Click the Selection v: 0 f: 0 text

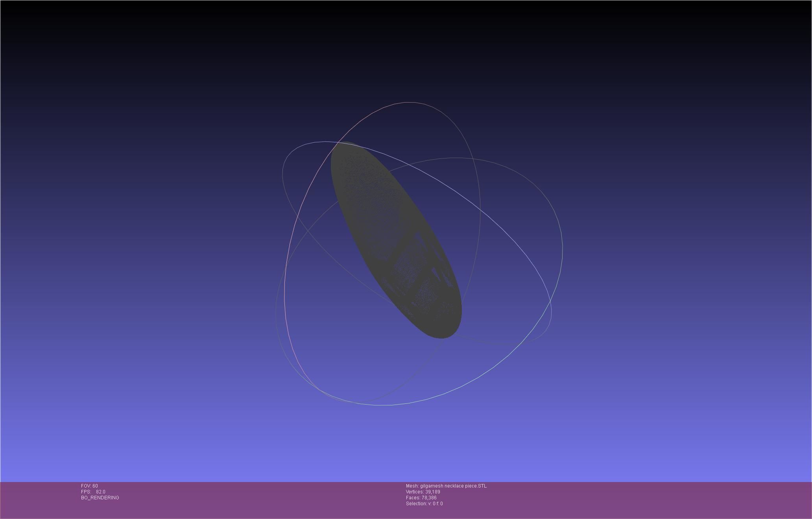(x=424, y=504)
